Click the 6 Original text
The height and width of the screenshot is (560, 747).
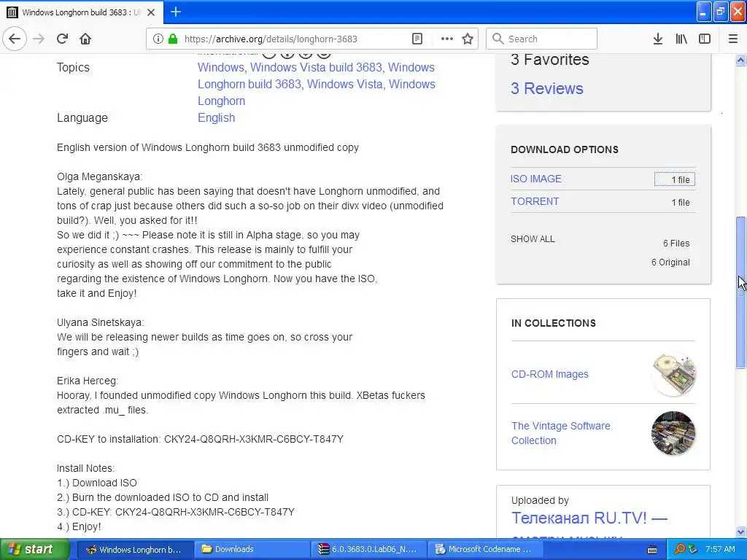pos(670,262)
